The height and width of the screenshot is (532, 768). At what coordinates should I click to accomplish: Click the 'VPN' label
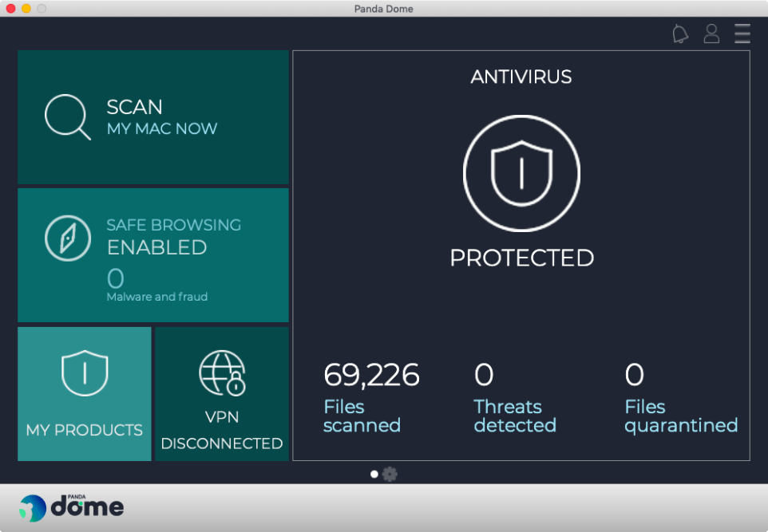coord(222,417)
